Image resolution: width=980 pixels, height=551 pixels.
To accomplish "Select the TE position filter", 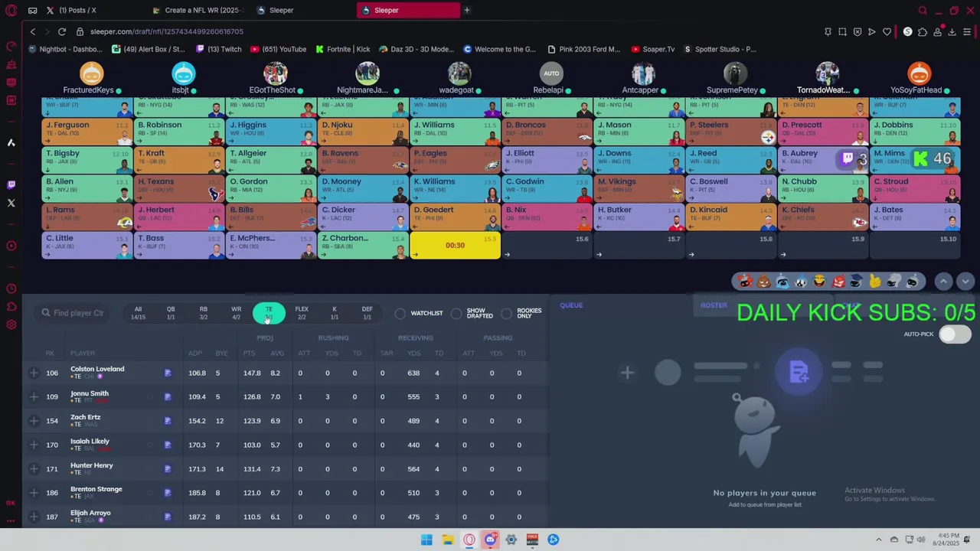I will point(269,313).
